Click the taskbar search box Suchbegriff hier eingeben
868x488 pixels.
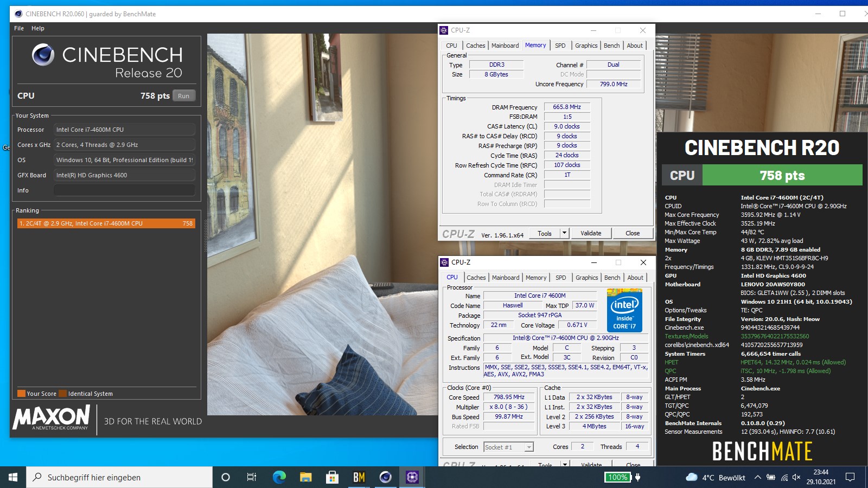(x=119, y=477)
